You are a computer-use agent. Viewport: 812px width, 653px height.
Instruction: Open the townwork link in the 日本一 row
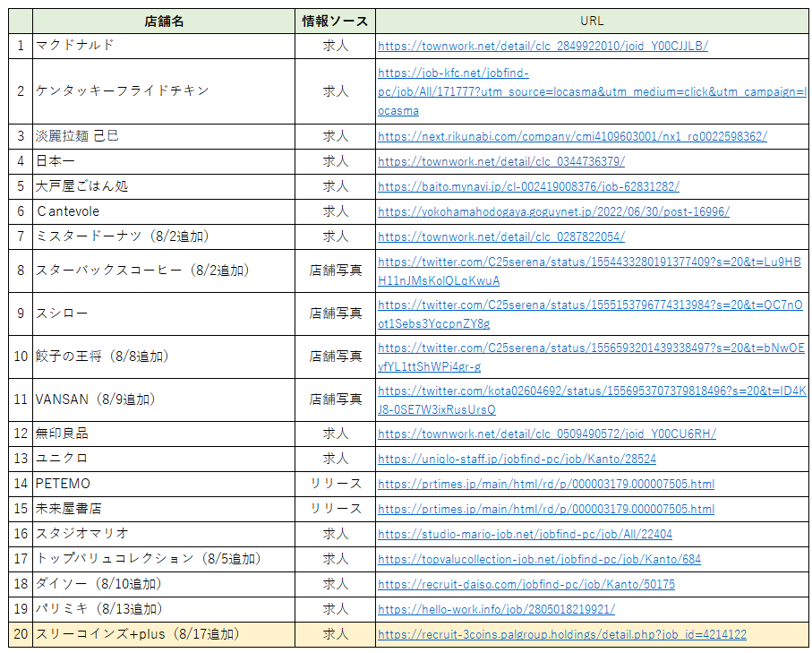tap(501, 162)
